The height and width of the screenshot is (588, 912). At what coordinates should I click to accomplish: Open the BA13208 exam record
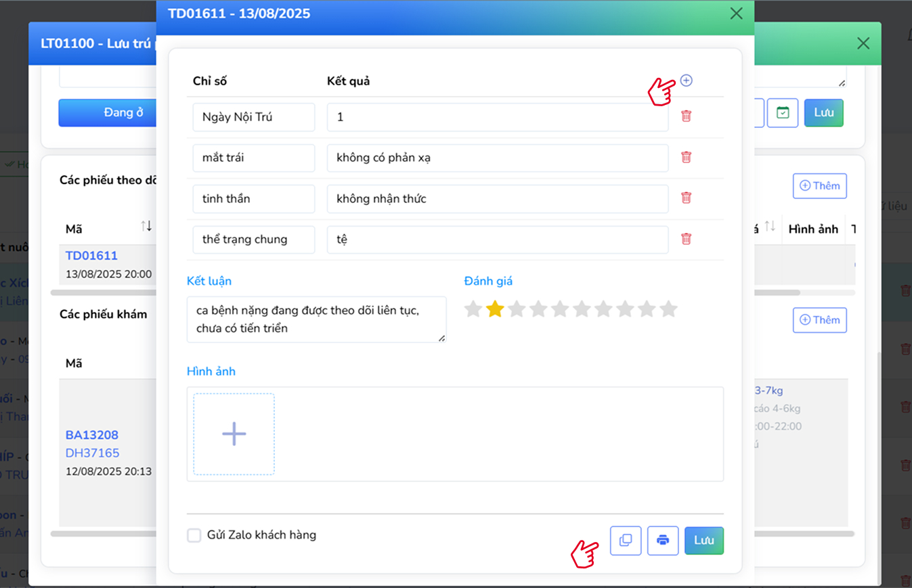pyautogui.click(x=91, y=435)
